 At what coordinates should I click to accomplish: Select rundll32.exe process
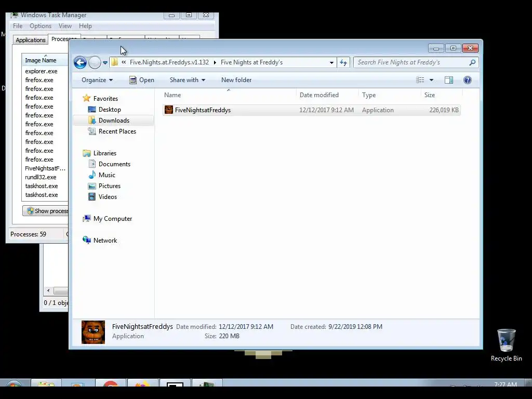point(41,177)
